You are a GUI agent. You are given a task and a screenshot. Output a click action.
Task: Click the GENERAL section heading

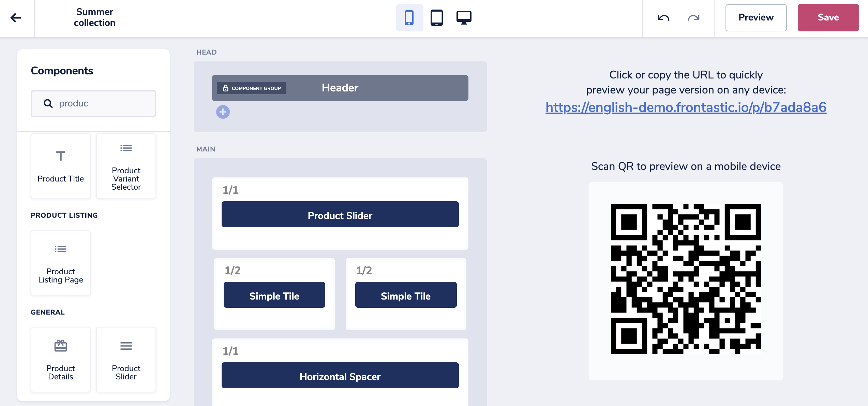click(x=48, y=312)
